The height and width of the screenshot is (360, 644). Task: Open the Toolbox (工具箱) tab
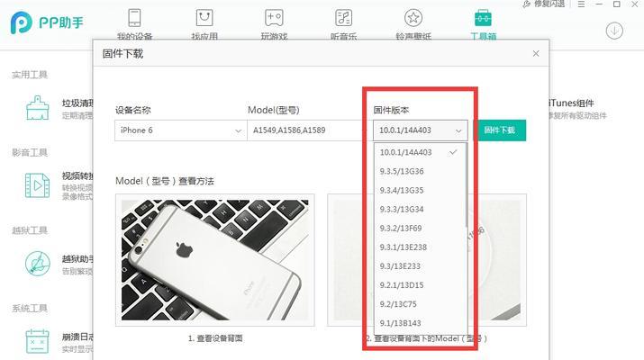(x=483, y=23)
